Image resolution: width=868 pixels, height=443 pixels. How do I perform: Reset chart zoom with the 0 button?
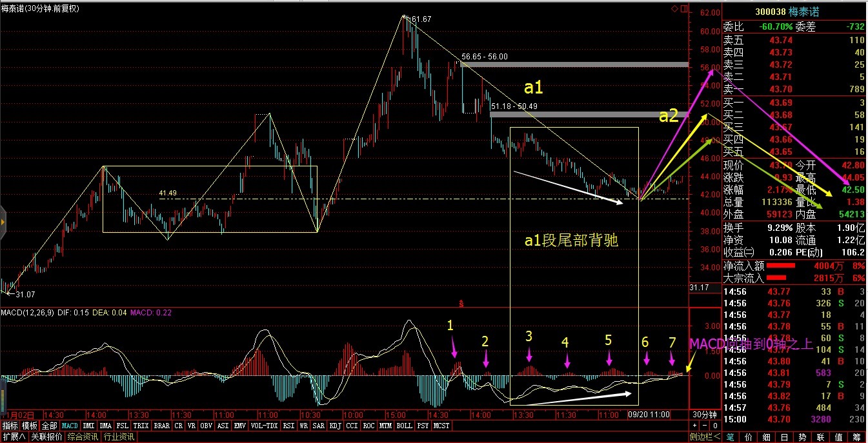click(714, 426)
